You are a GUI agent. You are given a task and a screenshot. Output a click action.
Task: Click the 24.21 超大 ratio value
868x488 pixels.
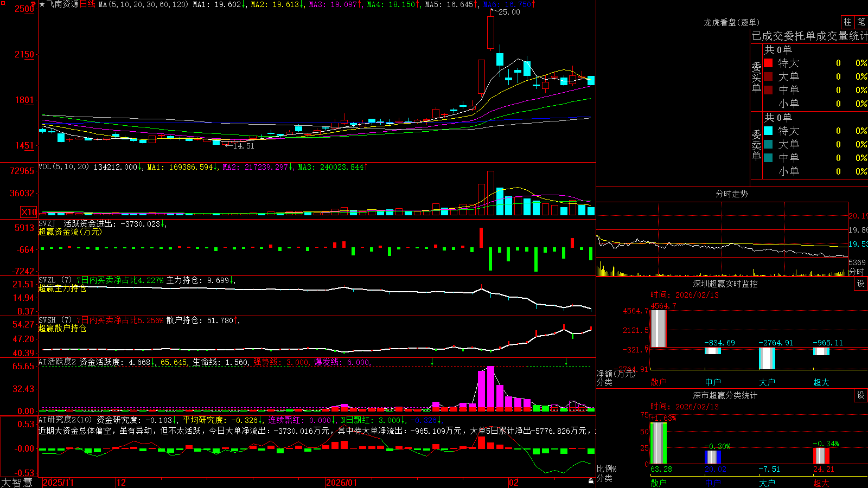[824, 469]
